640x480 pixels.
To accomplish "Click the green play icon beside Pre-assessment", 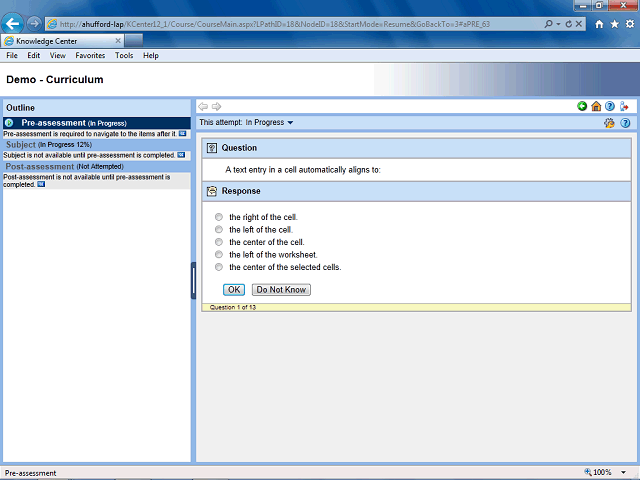I will pyautogui.click(x=9, y=123).
